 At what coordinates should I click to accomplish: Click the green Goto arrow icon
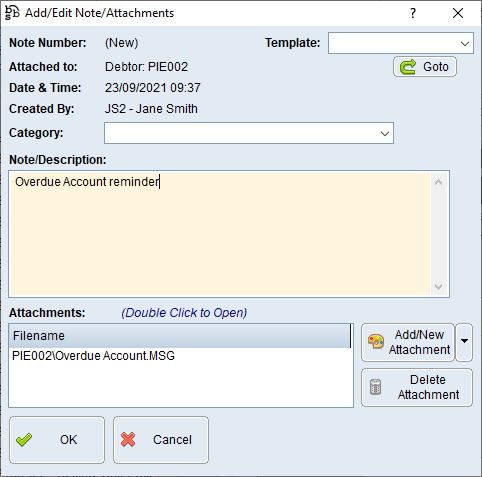tap(408, 67)
